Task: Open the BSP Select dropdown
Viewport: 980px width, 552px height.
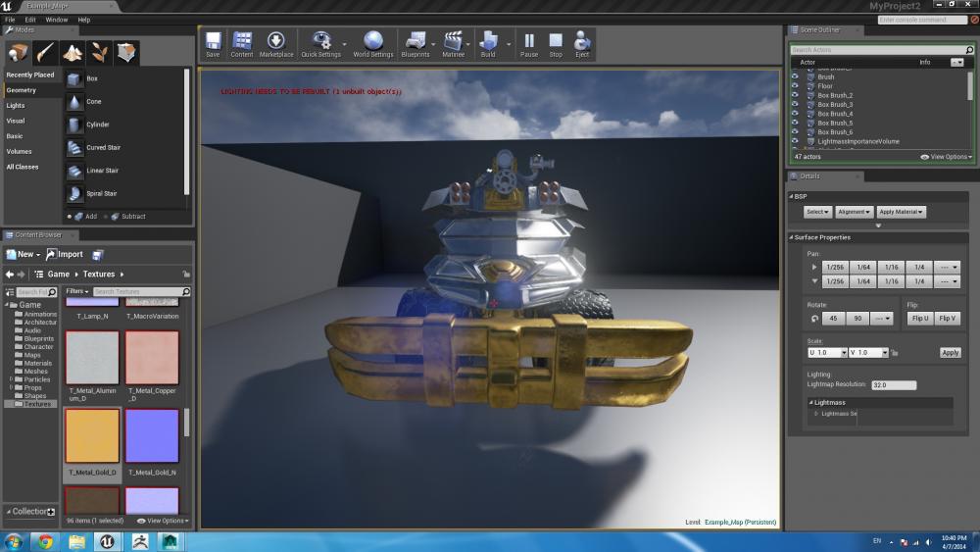Action: coord(817,212)
